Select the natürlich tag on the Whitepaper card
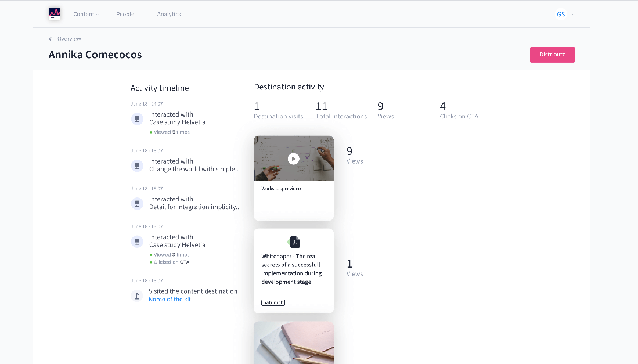 tap(273, 302)
